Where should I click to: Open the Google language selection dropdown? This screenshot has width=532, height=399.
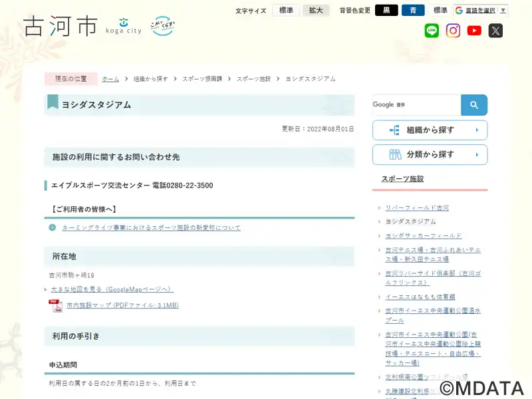(x=481, y=11)
